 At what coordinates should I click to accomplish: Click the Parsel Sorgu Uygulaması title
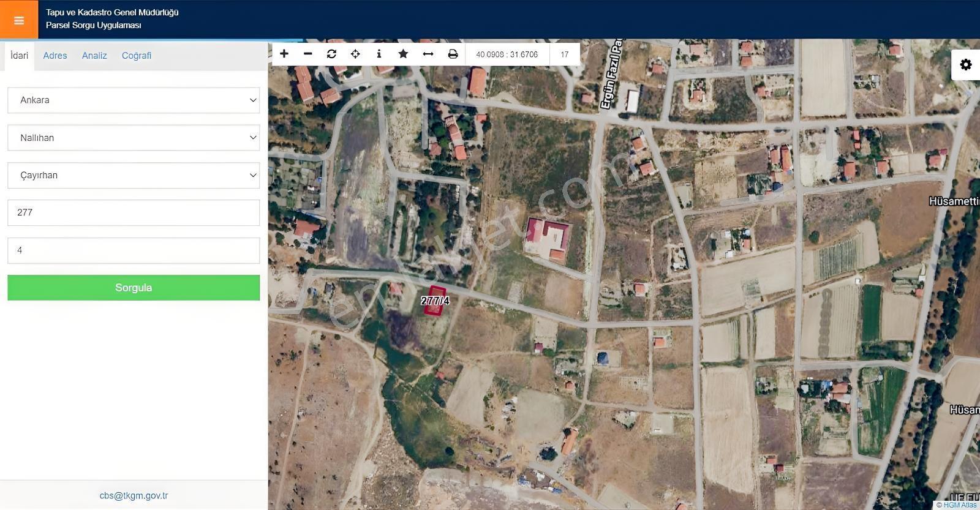[94, 25]
